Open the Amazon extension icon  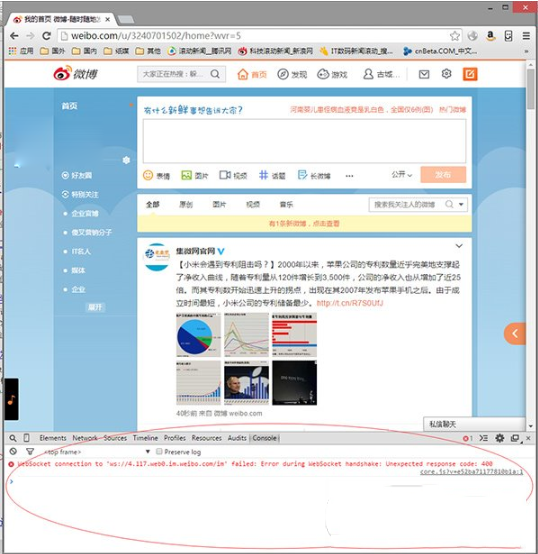pos(490,36)
